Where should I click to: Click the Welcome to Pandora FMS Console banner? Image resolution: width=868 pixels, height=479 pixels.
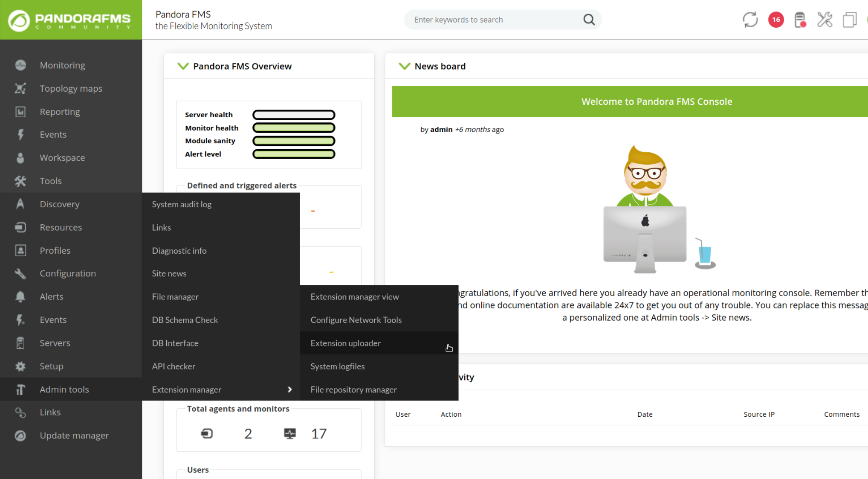[x=630, y=102]
